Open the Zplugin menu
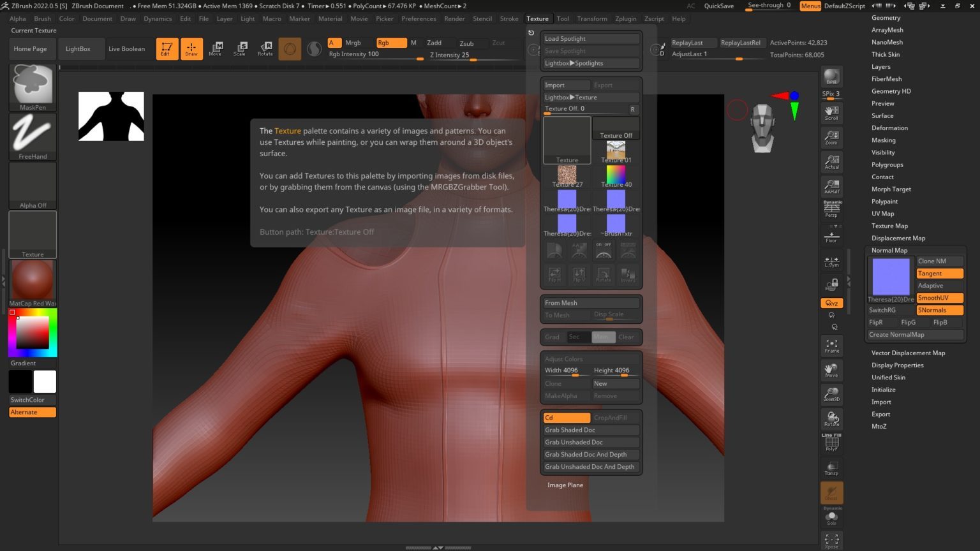Viewport: 980px width, 551px height. coord(625,18)
